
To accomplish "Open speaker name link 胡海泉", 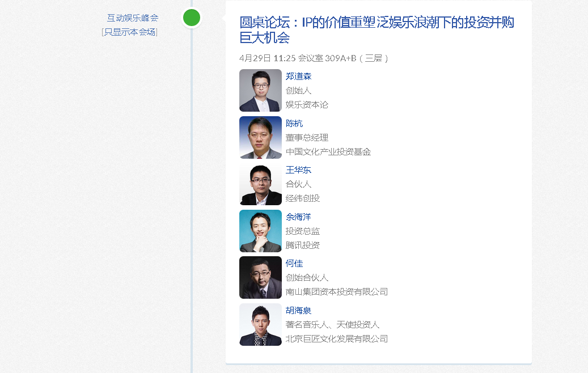I will [298, 311].
